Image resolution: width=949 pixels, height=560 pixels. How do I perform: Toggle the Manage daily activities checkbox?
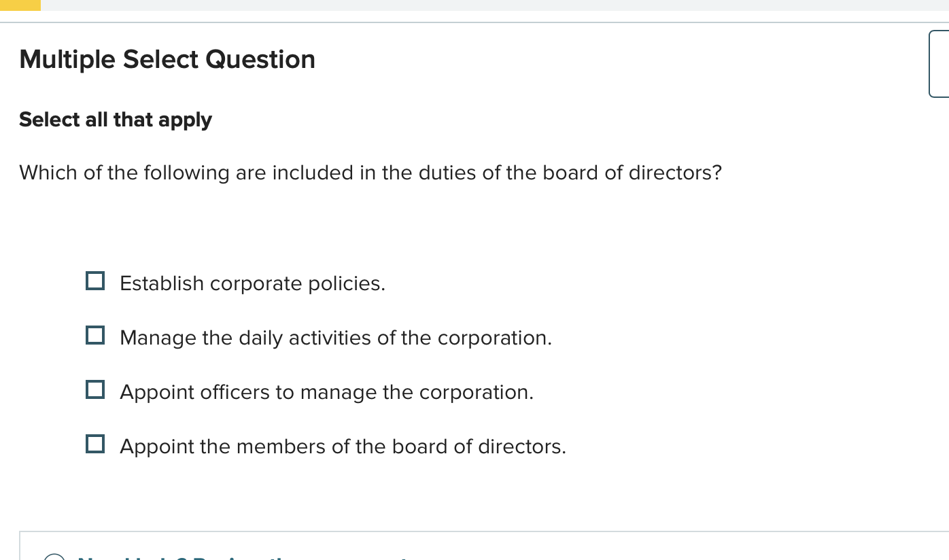tap(95, 334)
